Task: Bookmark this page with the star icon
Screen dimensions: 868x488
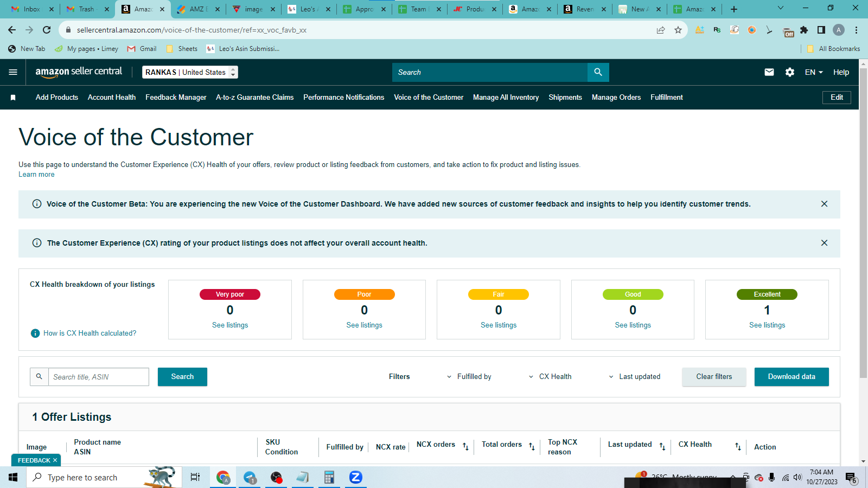Action: pyautogui.click(x=678, y=30)
